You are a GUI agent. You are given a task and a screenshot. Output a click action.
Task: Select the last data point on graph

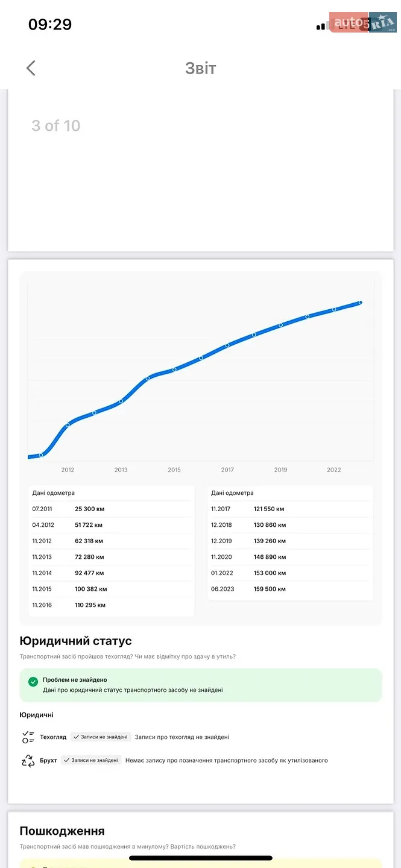click(361, 303)
